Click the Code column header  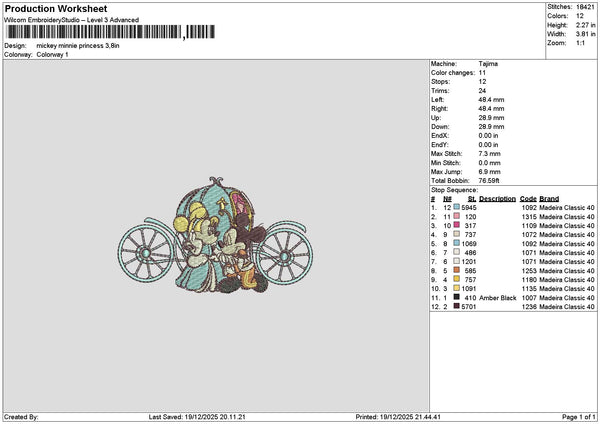pos(528,198)
